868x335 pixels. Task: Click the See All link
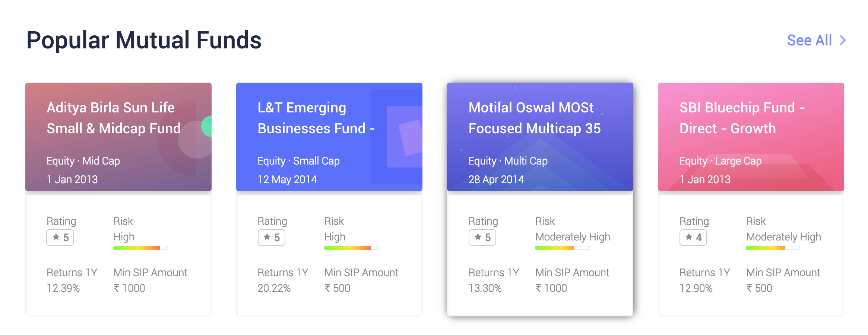pos(809,40)
